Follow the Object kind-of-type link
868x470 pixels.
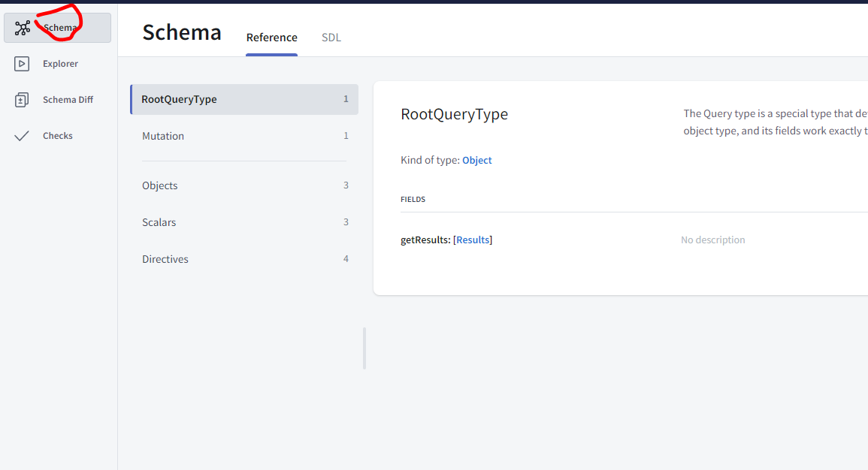[476, 161]
